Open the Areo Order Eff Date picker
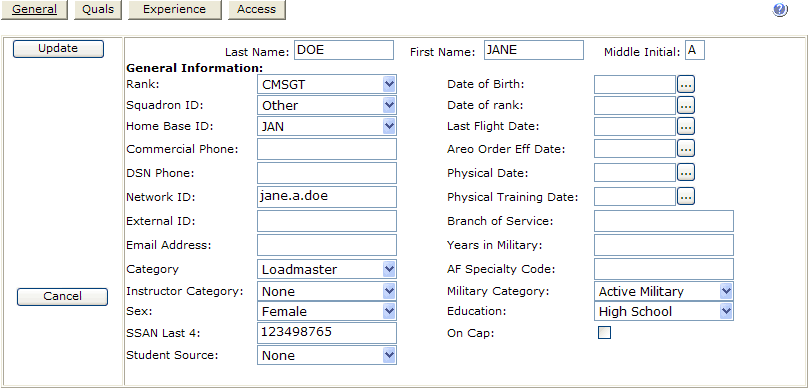This screenshot has width=809, height=389. [x=686, y=149]
